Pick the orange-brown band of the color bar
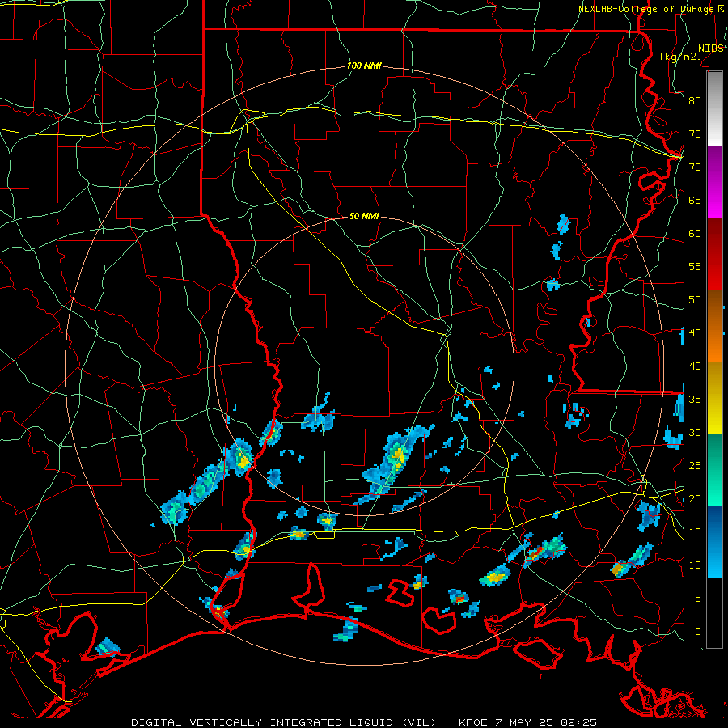 [x=714, y=326]
